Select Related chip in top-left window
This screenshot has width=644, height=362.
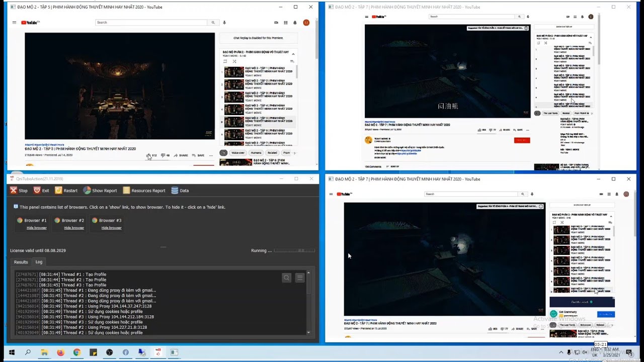(x=272, y=153)
